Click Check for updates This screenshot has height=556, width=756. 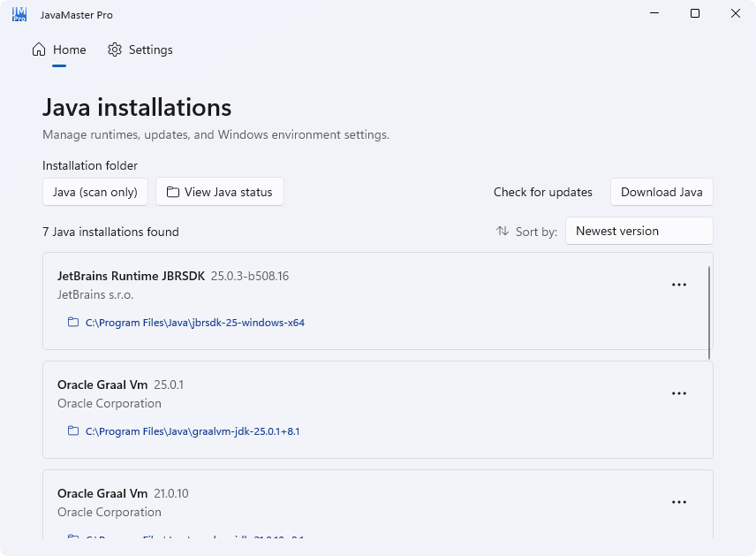(543, 192)
